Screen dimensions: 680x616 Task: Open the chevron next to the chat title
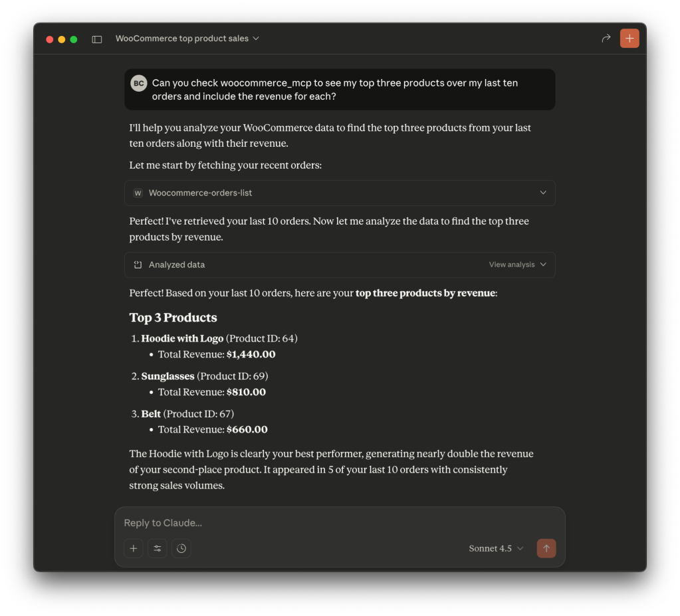[256, 39]
